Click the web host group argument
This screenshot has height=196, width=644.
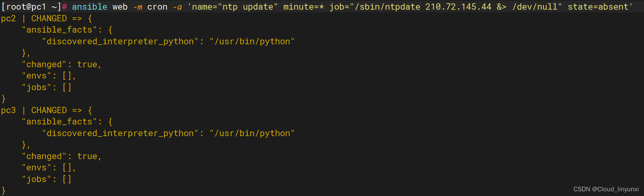pos(120,7)
